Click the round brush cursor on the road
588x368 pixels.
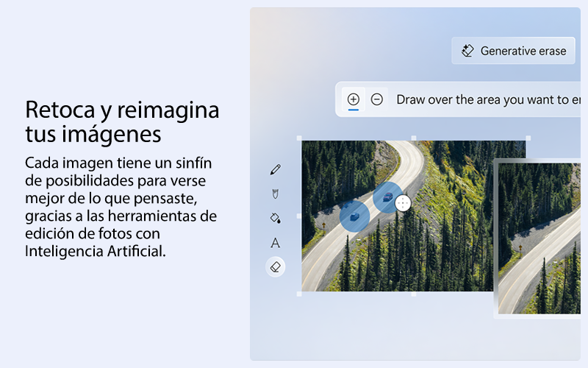[403, 204]
